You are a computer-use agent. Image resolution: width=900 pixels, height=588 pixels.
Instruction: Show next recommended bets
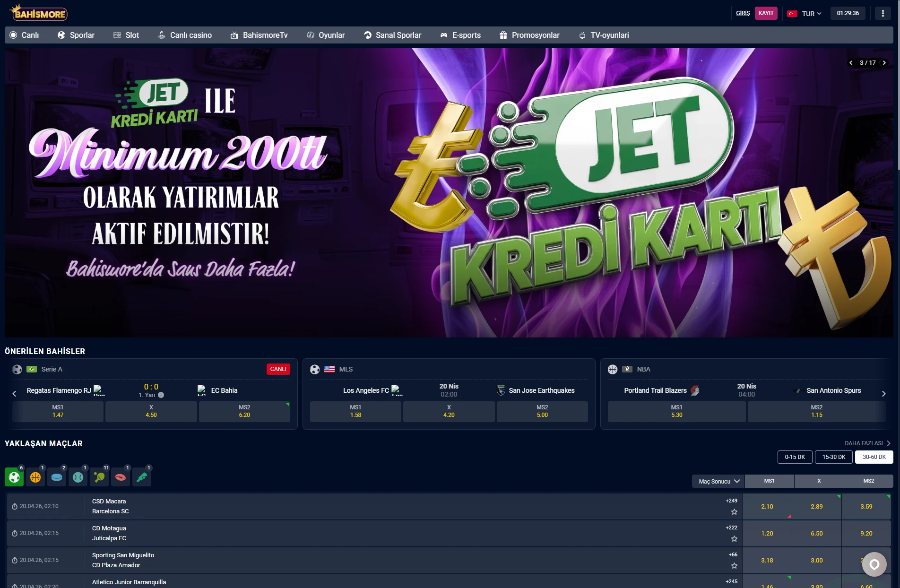coord(883,393)
